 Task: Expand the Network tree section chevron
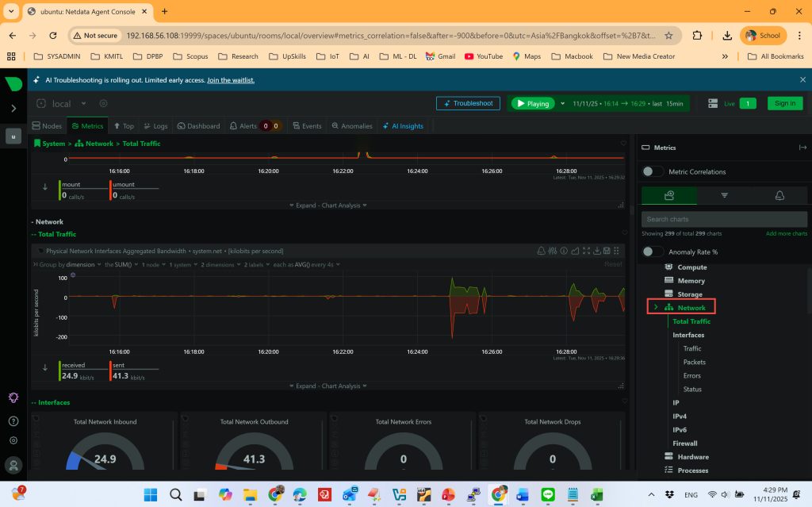[655, 307]
